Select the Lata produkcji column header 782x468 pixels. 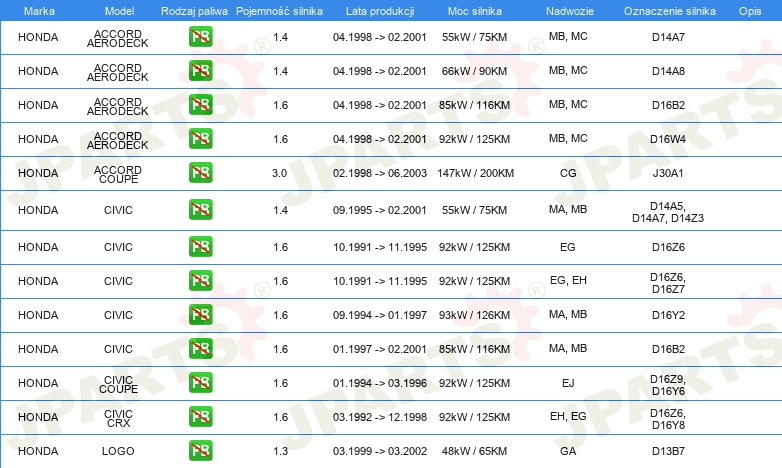click(380, 11)
